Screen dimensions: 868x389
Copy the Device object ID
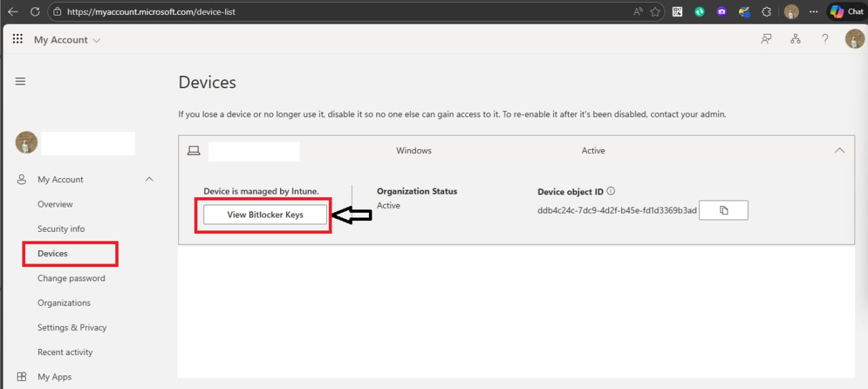tap(724, 211)
